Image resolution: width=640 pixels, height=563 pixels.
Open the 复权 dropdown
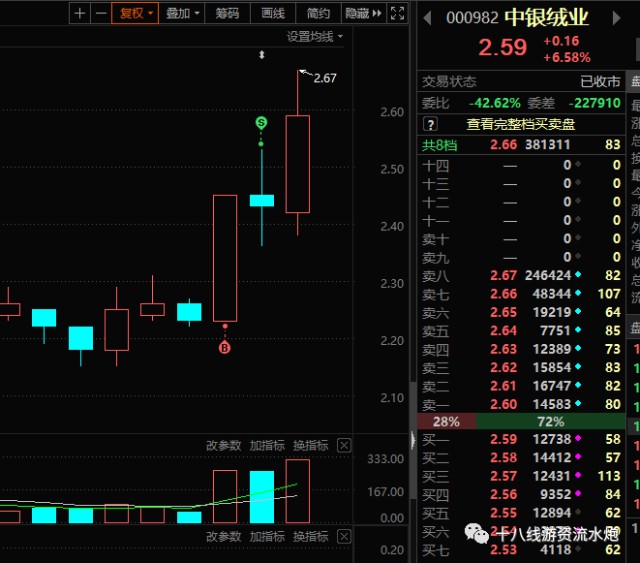[135, 13]
